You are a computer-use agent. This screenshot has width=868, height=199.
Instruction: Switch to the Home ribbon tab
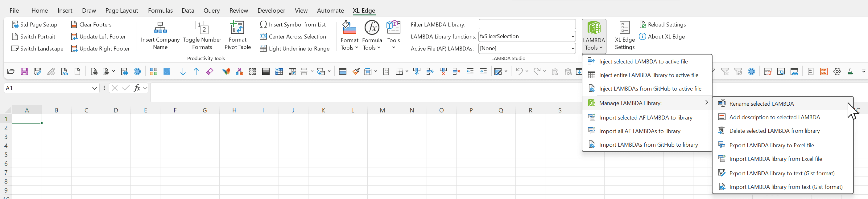pyautogui.click(x=39, y=10)
